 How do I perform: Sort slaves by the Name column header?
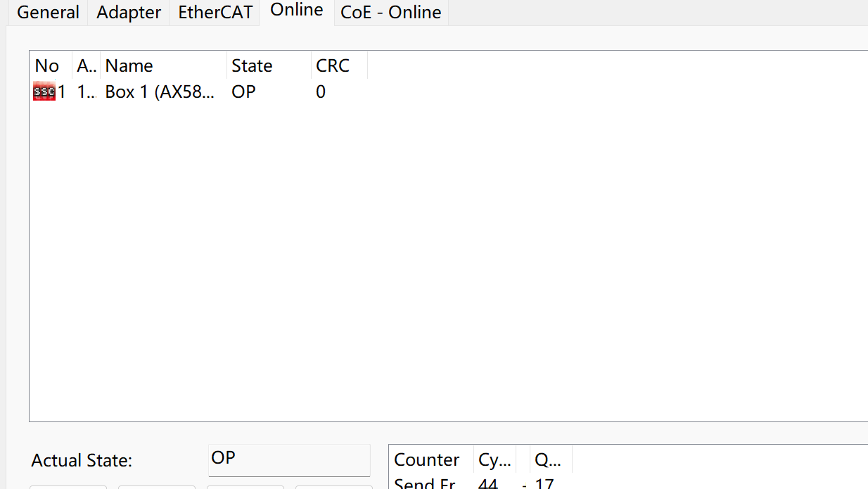(x=129, y=65)
